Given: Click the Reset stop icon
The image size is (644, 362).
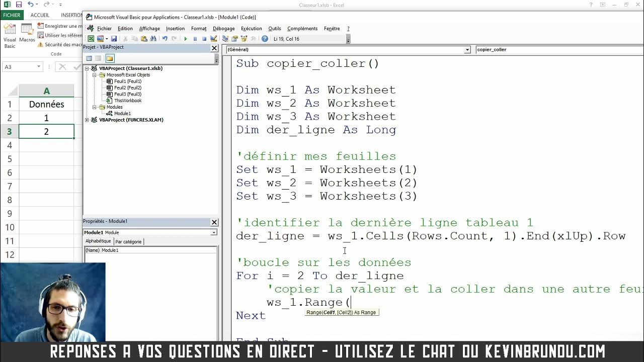Looking at the screenshot, I should tap(204, 39).
